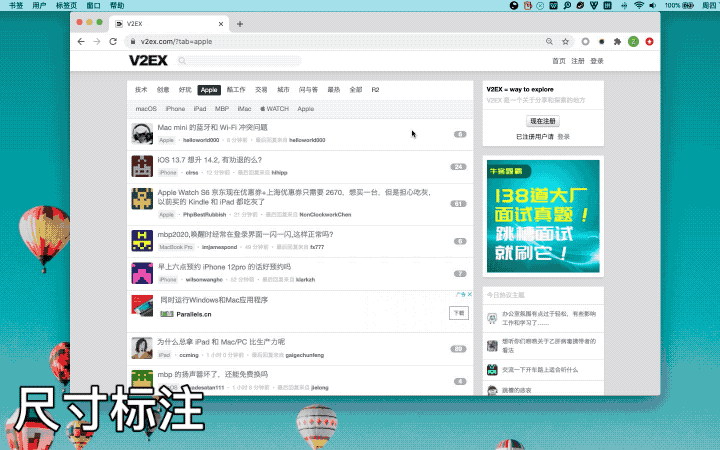Click the 现在注册 button
The image size is (720, 450).
coord(543,121)
